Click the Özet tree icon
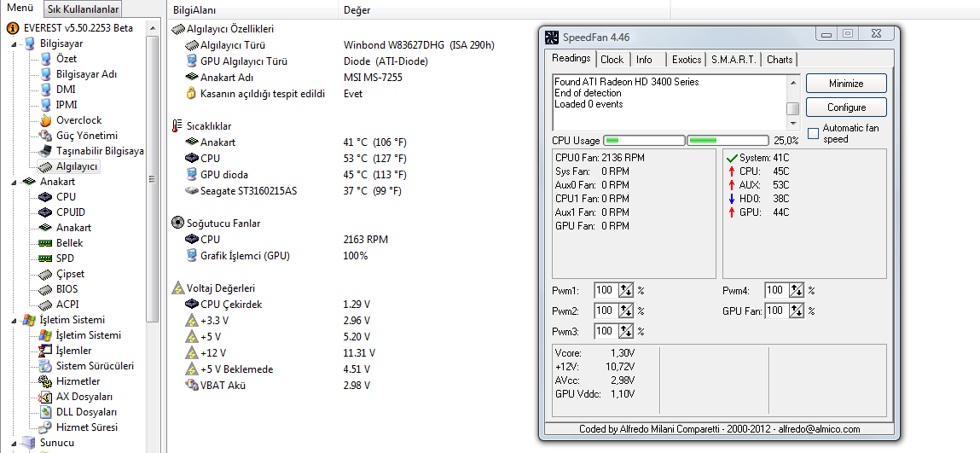The height and width of the screenshot is (453, 980). (45, 59)
